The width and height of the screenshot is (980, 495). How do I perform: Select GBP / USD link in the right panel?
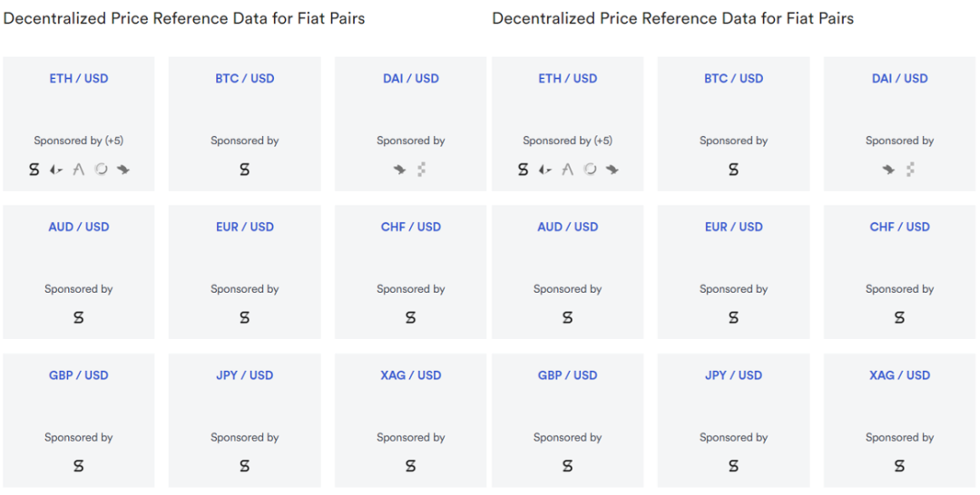coord(567,375)
